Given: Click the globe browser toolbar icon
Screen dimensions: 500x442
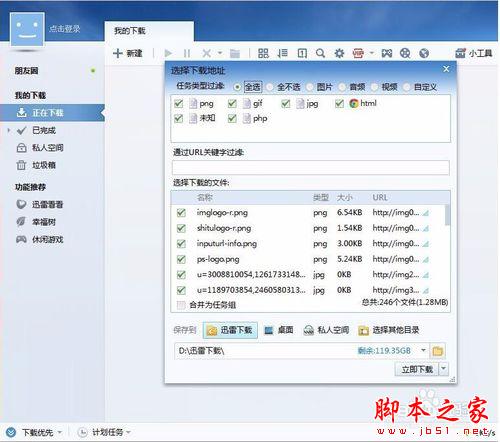Looking at the screenshot, I should pos(424,53).
